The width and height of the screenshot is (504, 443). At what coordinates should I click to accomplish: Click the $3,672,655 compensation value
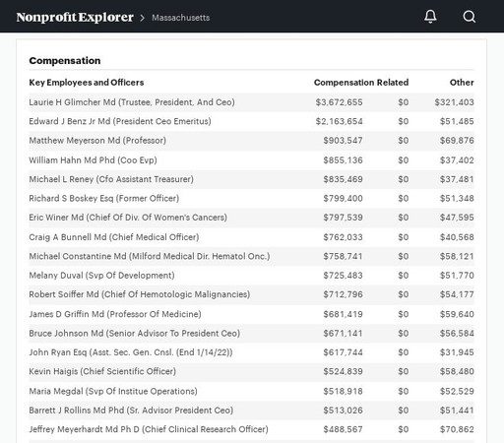(339, 102)
